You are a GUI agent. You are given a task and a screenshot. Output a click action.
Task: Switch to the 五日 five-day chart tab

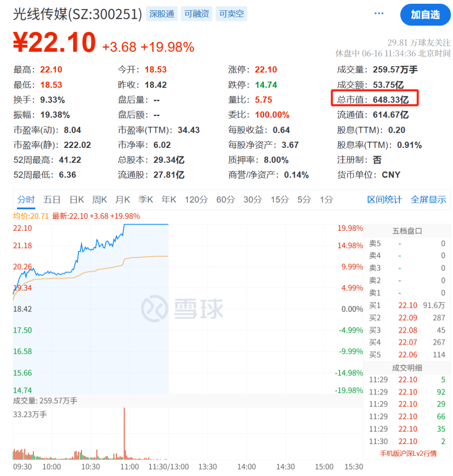pyautogui.click(x=51, y=200)
